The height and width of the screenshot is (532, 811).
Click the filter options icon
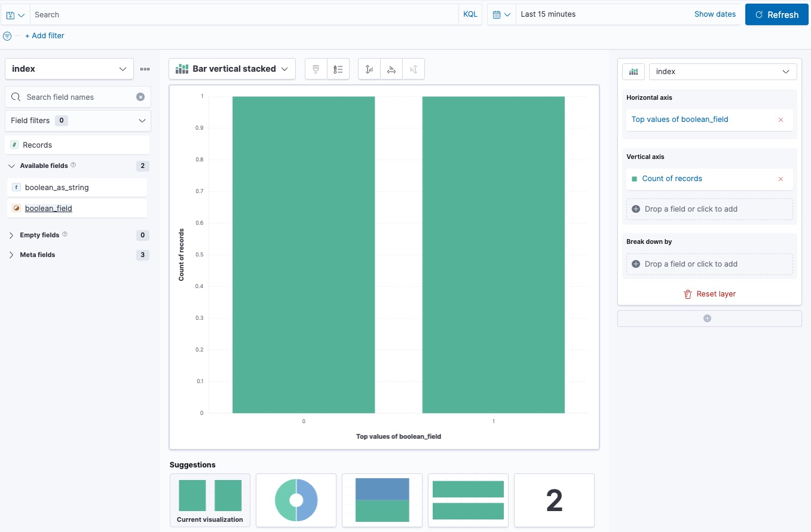coord(7,36)
